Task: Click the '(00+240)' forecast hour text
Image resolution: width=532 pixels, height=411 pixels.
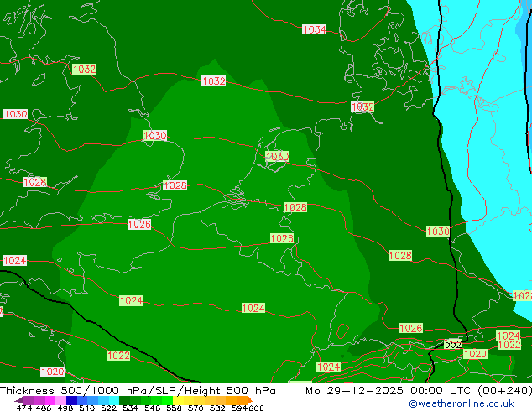Action: tap(504, 391)
